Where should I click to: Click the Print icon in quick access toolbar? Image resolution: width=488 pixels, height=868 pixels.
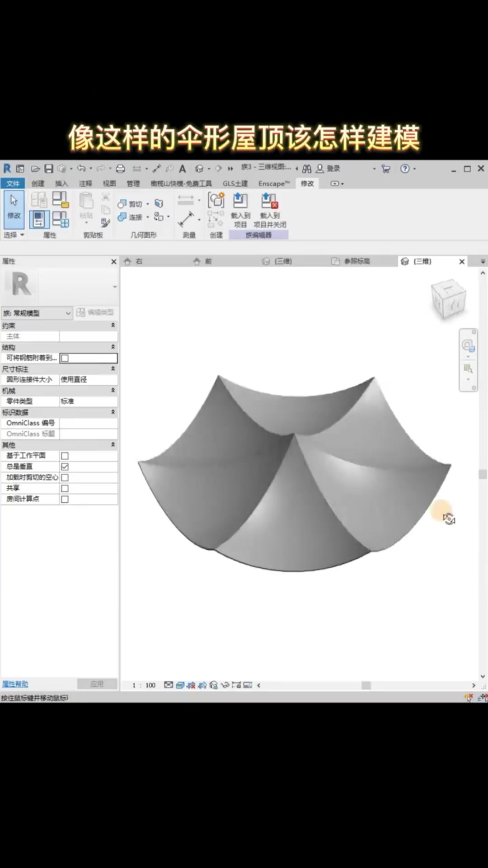click(x=120, y=169)
